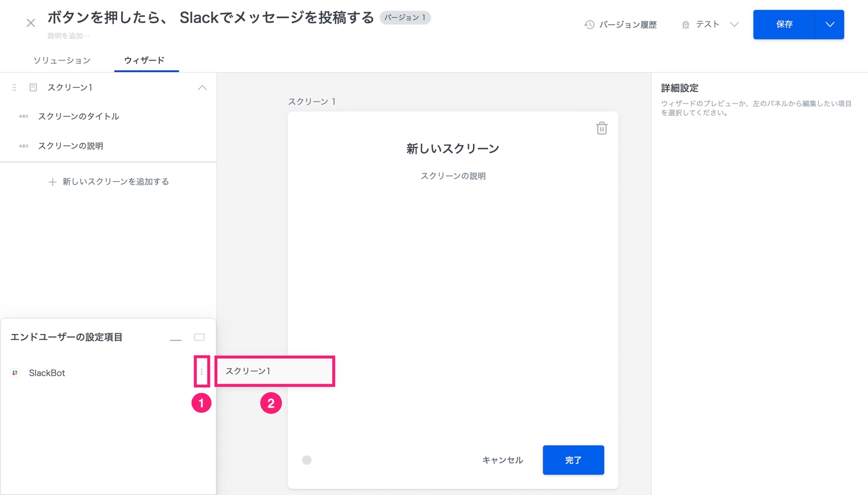Click キャンセル in the screen preview
The width and height of the screenshot is (868, 495).
tap(502, 460)
